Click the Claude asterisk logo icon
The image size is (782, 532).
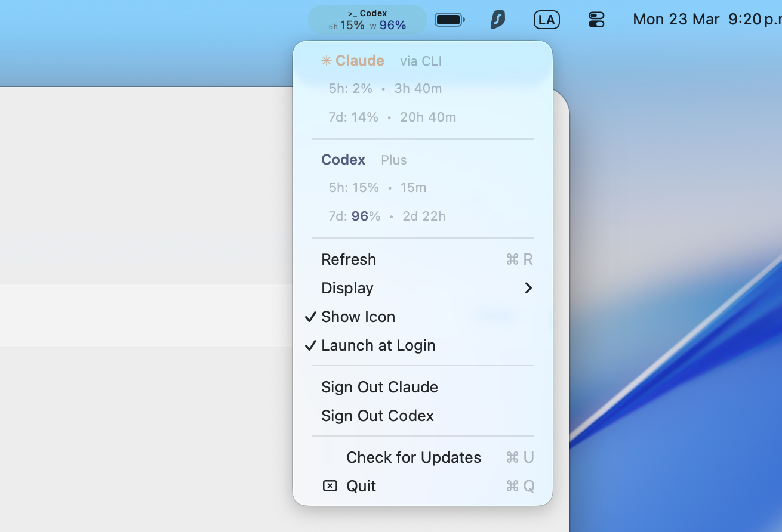click(x=326, y=61)
